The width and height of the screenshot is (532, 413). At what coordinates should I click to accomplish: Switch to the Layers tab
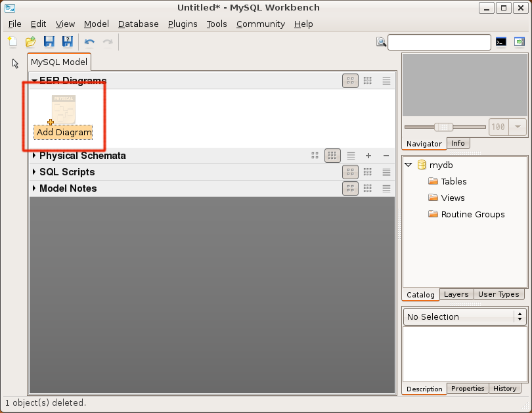click(456, 294)
